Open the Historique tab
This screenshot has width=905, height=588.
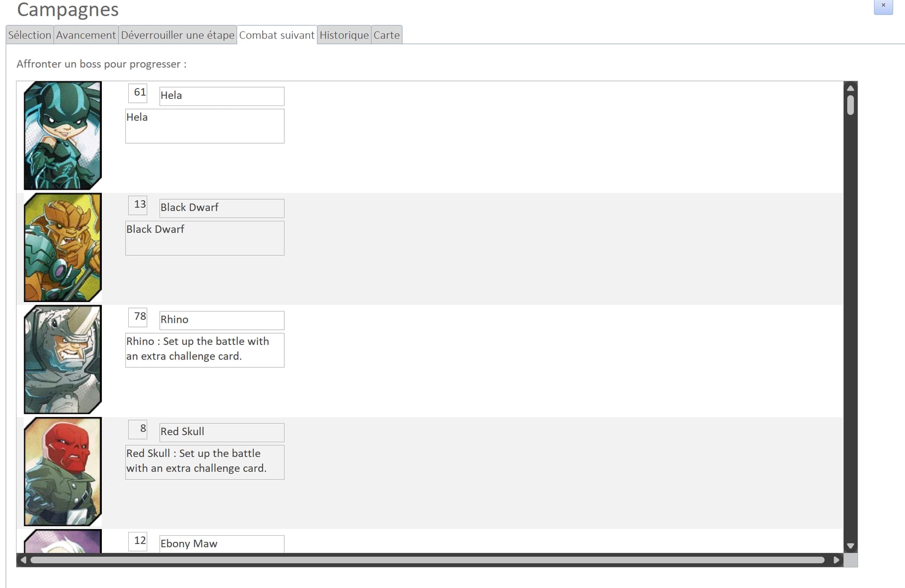(x=344, y=35)
